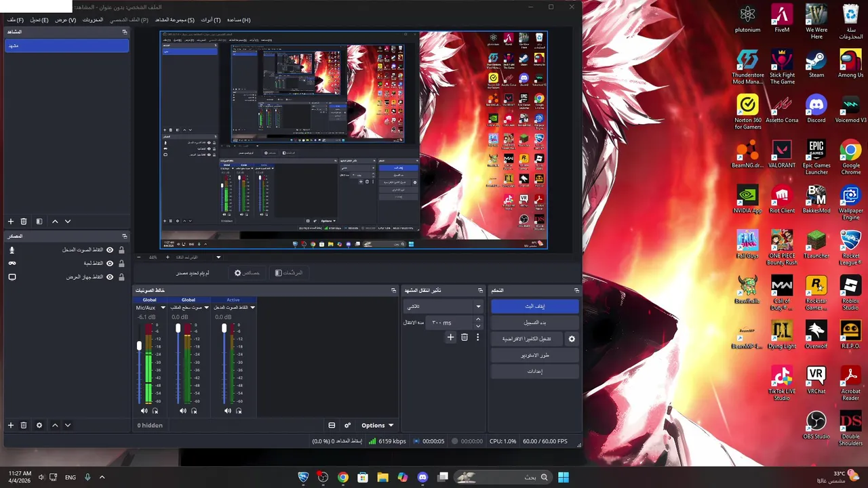Click طور الاستوديو studio mode button
Viewport: 868px width, 488px height.
(535, 355)
